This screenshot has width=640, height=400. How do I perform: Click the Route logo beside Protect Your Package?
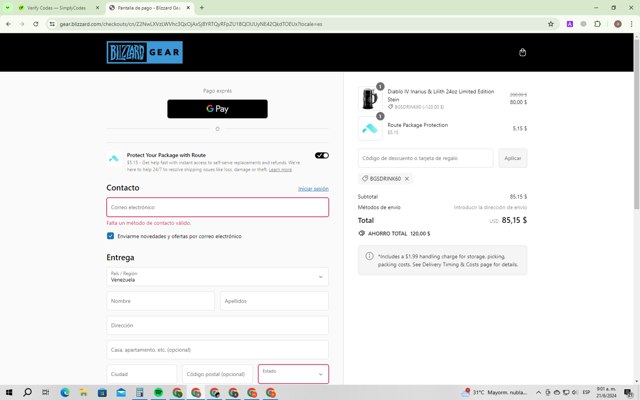click(x=114, y=158)
